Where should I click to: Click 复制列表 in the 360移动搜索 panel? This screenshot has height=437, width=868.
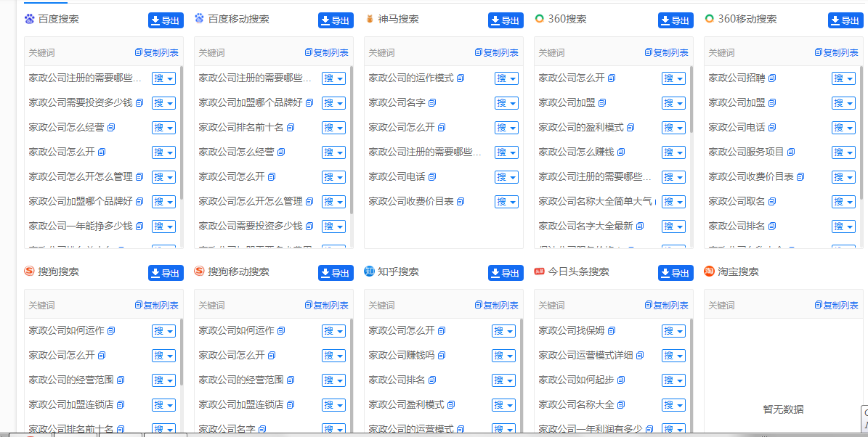point(837,52)
